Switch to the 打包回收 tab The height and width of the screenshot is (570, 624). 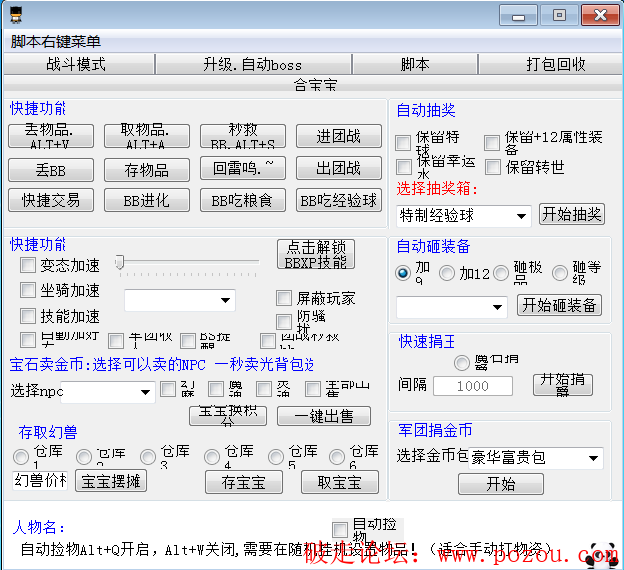tap(556, 64)
